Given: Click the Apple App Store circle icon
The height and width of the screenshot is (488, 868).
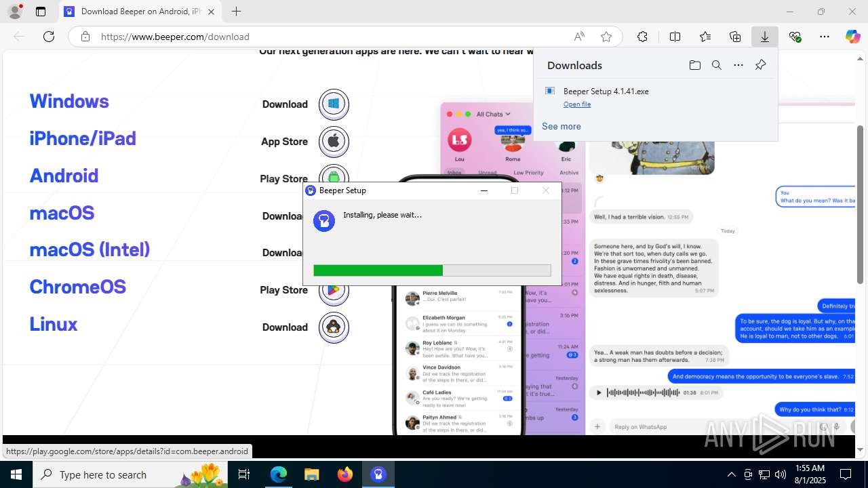Looking at the screenshot, I should 334,142.
